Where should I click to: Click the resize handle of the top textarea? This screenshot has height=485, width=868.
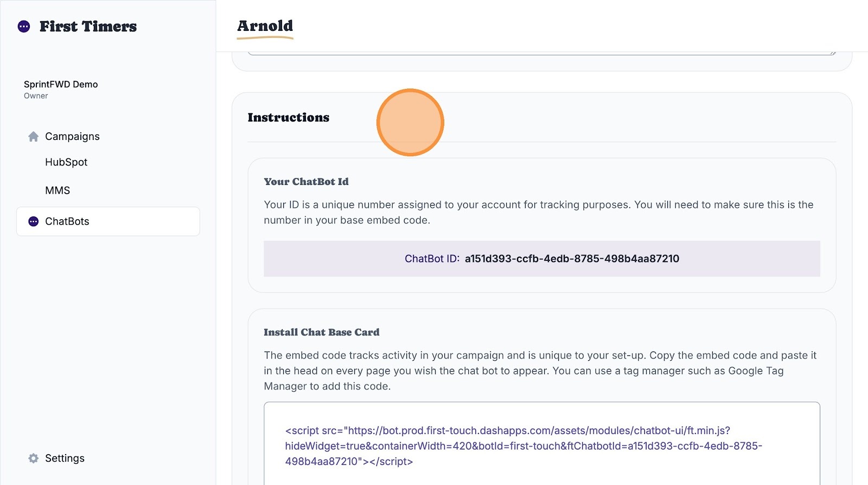pos(832,53)
